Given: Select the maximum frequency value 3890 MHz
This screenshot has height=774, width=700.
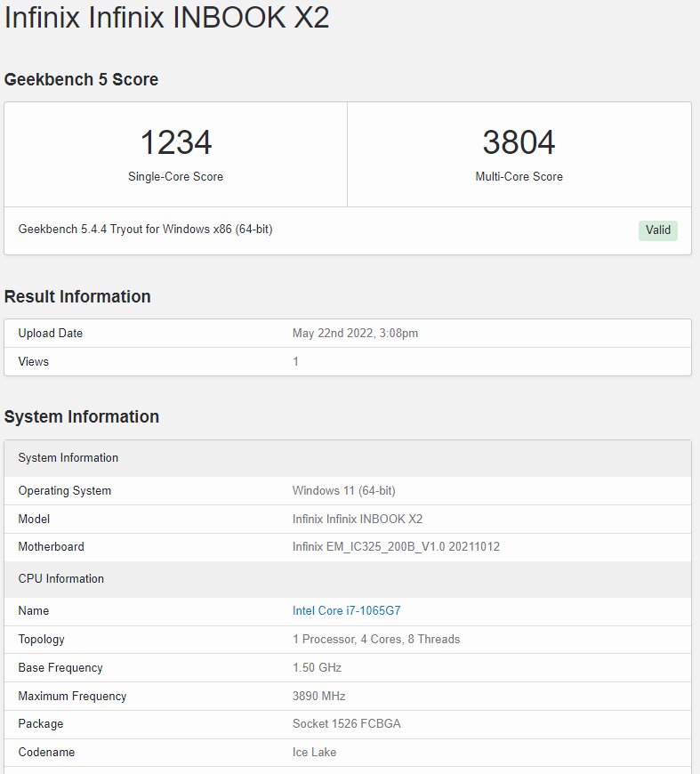Looking at the screenshot, I should click(319, 696).
